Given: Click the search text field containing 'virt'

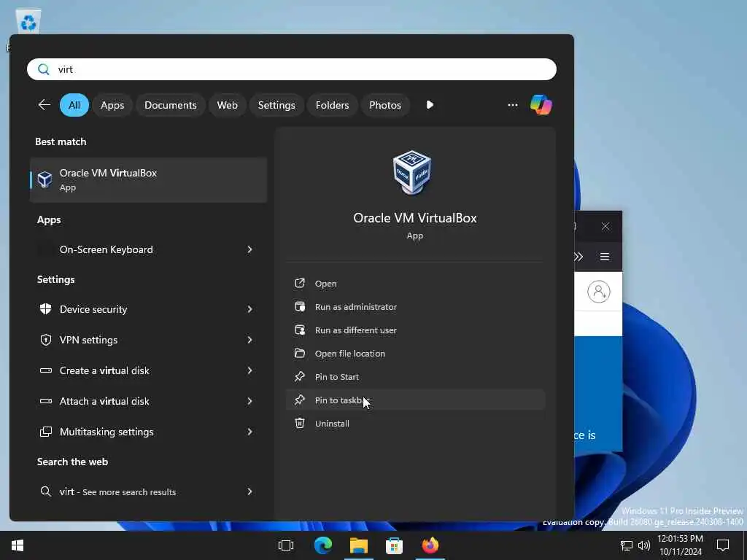Looking at the screenshot, I should point(292,69).
